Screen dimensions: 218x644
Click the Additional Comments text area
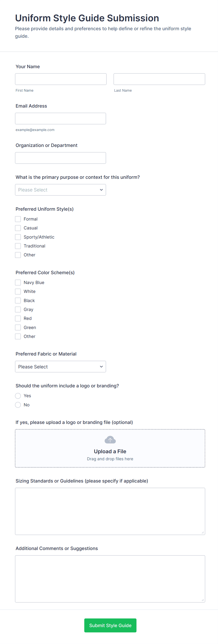[110, 579]
